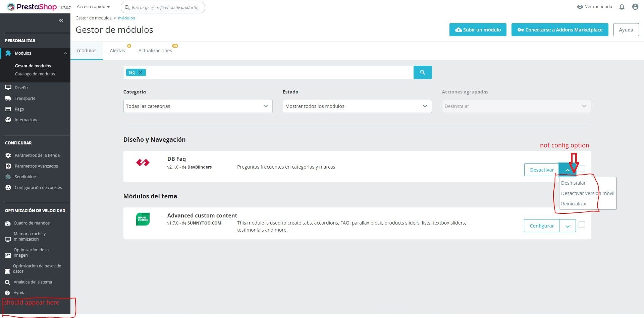Click the DB Faq module title

pos(176,159)
